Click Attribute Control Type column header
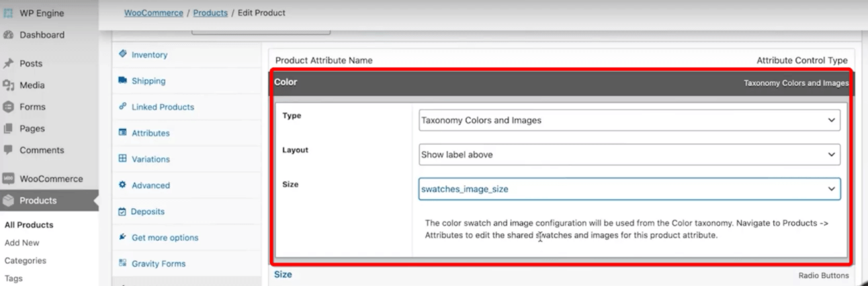 click(802, 60)
